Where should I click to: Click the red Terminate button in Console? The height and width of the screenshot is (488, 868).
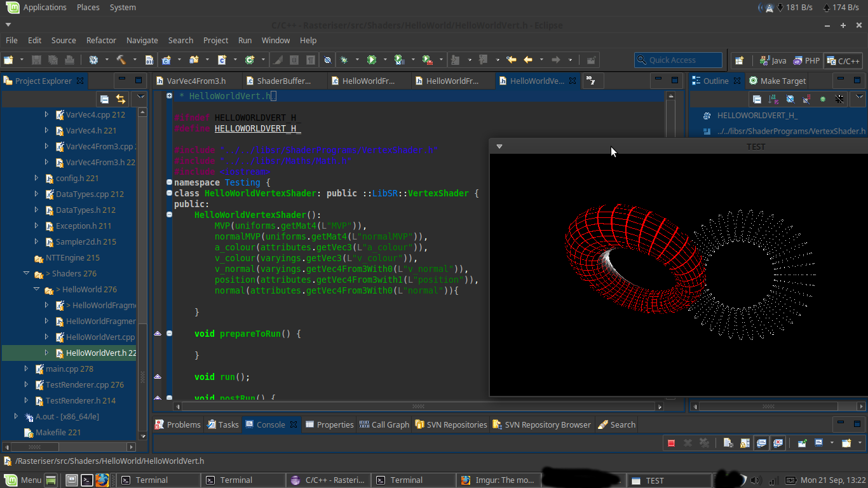671,443
